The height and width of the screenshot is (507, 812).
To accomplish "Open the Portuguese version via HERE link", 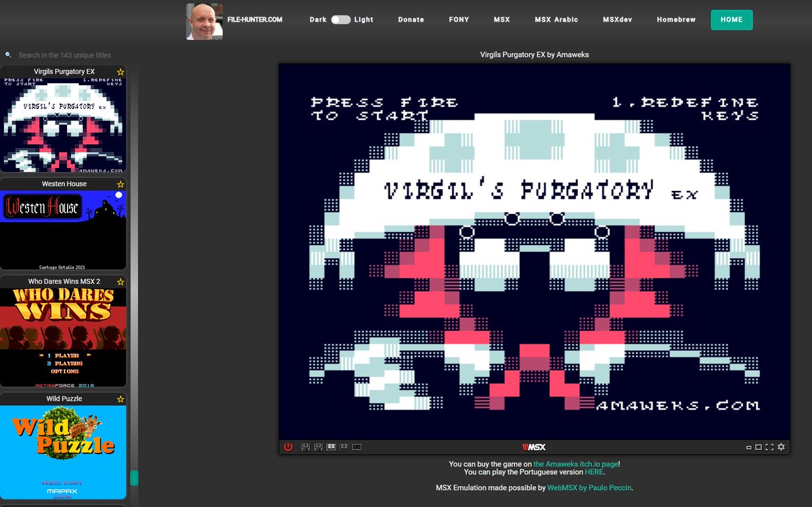I will click(593, 472).
